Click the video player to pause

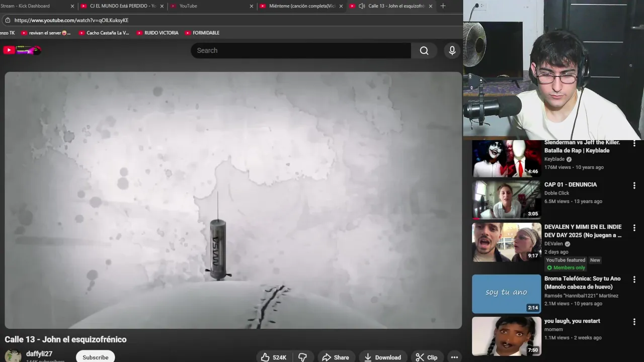pos(233,200)
